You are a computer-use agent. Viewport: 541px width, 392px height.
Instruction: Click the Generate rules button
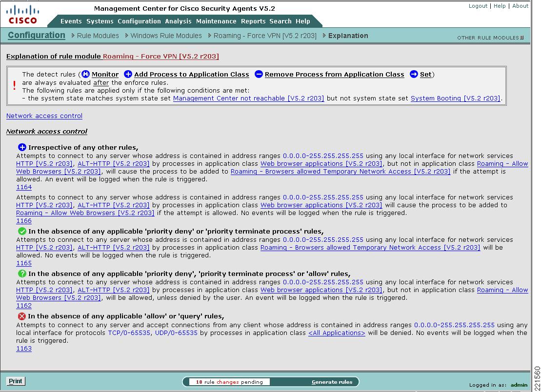(332, 382)
